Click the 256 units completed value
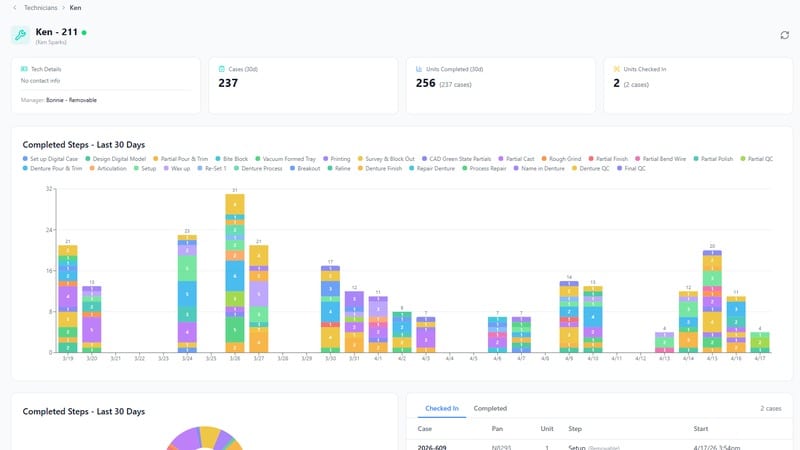The width and height of the screenshot is (800, 450). 426,83
